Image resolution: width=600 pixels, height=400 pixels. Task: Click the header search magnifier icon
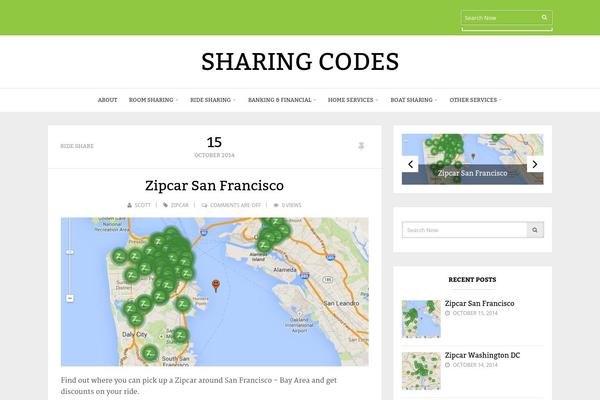[x=544, y=18]
